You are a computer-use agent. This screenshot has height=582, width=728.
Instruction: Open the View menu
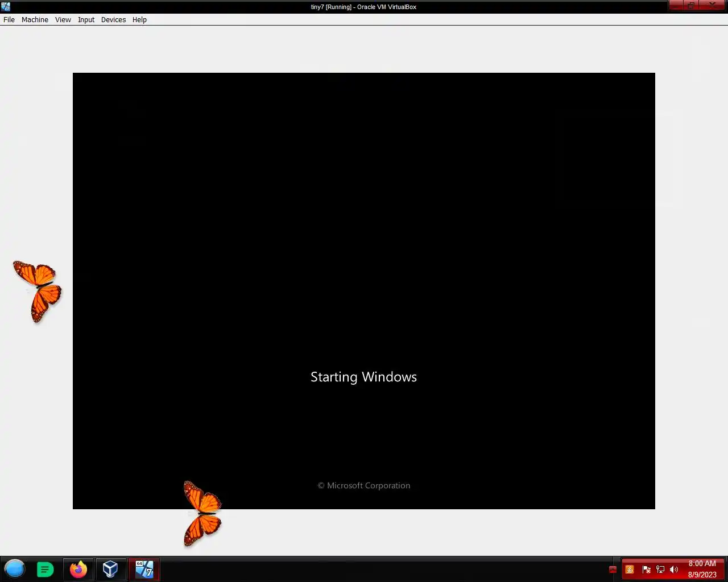pos(63,19)
